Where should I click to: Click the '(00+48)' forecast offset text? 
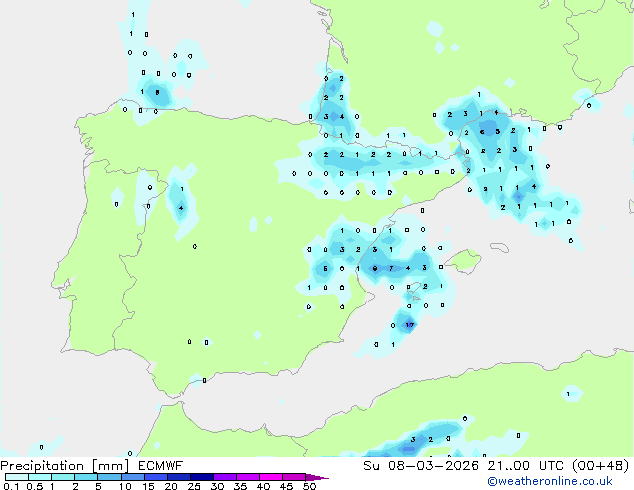pos(601,466)
